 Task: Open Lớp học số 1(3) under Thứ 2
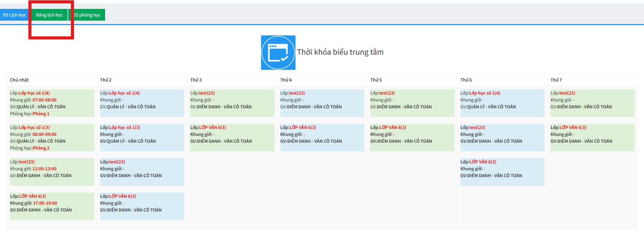point(124,128)
